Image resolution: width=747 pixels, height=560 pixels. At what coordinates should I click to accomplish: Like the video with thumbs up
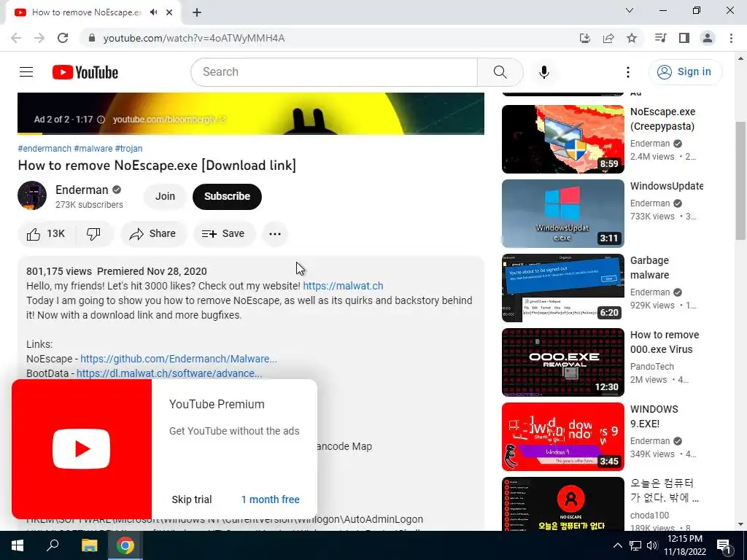pyautogui.click(x=46, y=234)
